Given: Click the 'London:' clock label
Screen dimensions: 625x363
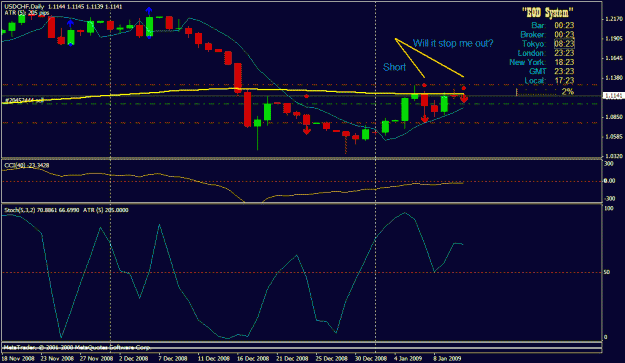Looking at the screenshot, I should click(532, 53).
